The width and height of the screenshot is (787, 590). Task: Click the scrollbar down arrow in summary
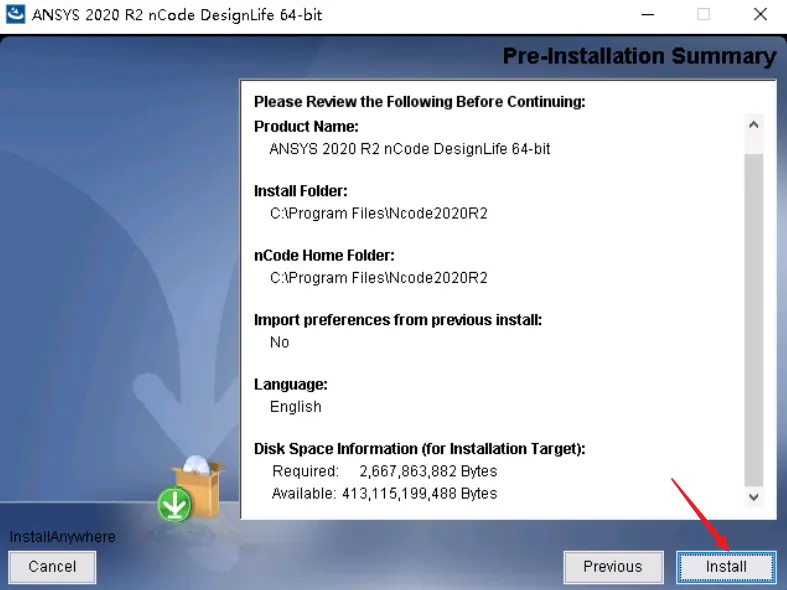click(x=753, y=497)
